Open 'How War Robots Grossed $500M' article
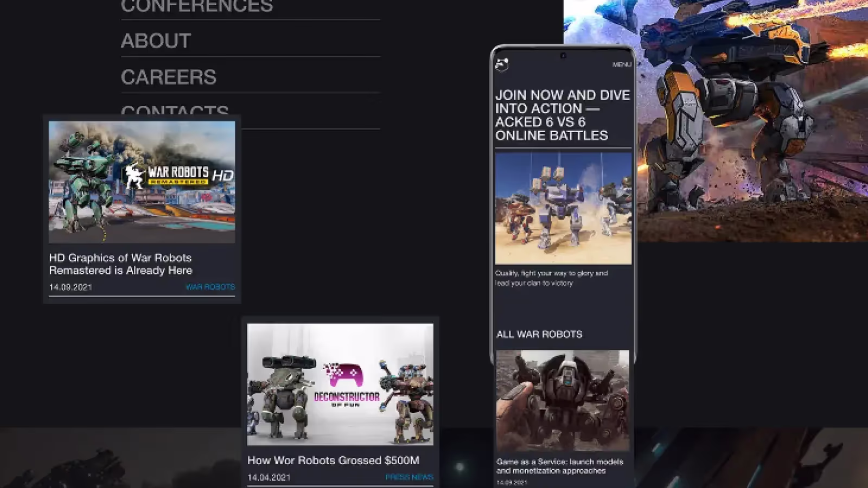The image size is (868, 488). [333, 460]
